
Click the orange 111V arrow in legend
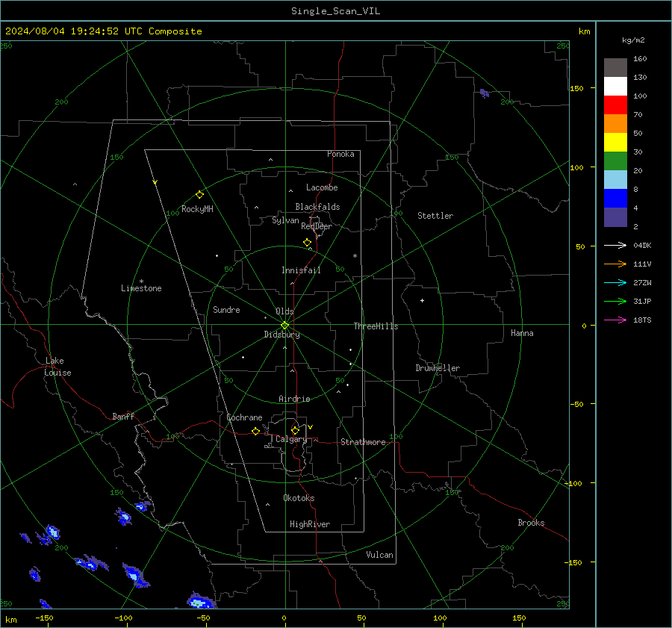point(615,264)
